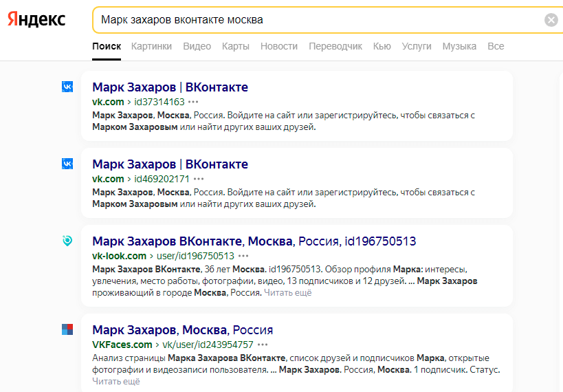Click the VKFaces.com favicon icon
This screenshot has width=563, height=392.
tap(67, 329)
